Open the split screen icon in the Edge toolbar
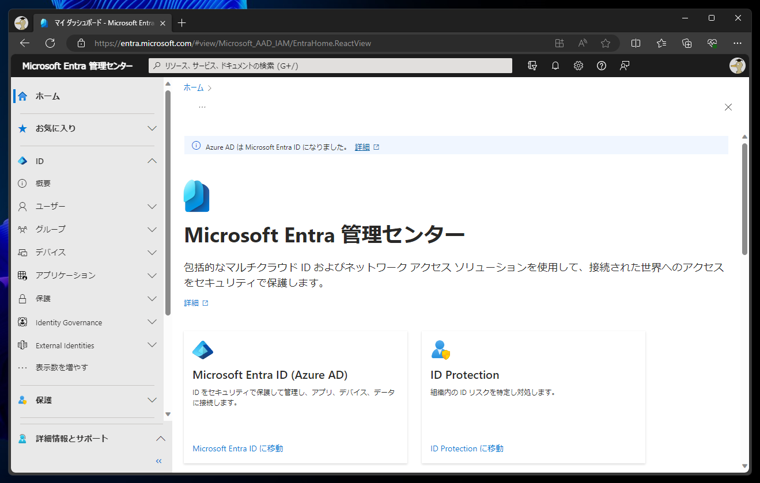Image resolution: width=760 pixels, height=483 pixels. coord(635,43)
